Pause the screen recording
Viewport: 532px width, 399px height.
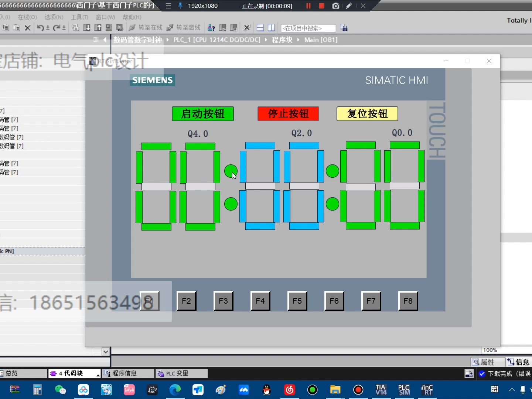point(308,6)
